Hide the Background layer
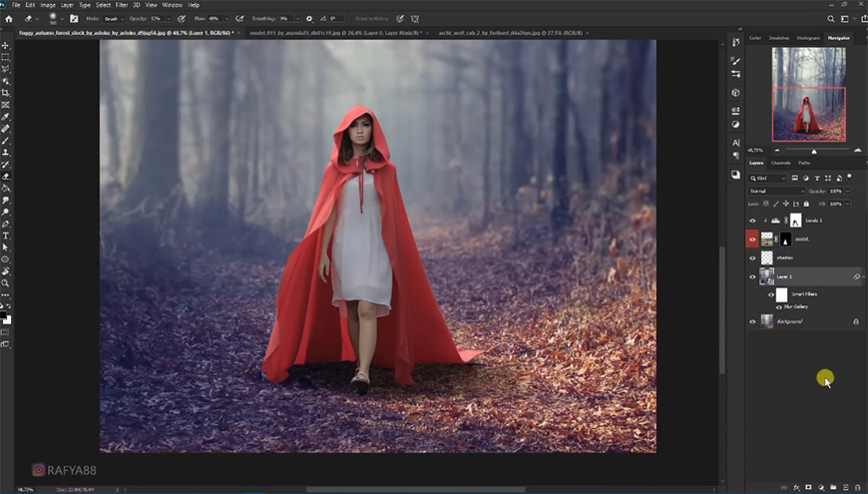 pos(752,321)
